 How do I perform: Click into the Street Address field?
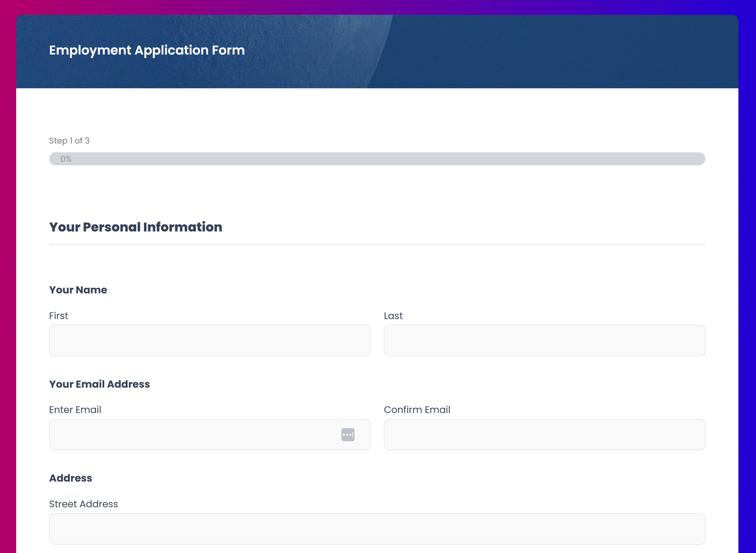[x=377, y=529]
